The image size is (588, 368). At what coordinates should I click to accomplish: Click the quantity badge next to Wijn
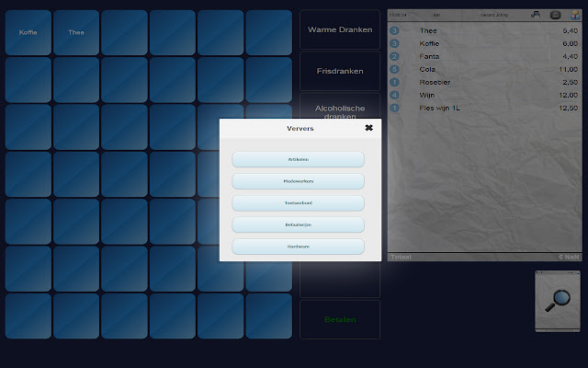tap(395, 95)
